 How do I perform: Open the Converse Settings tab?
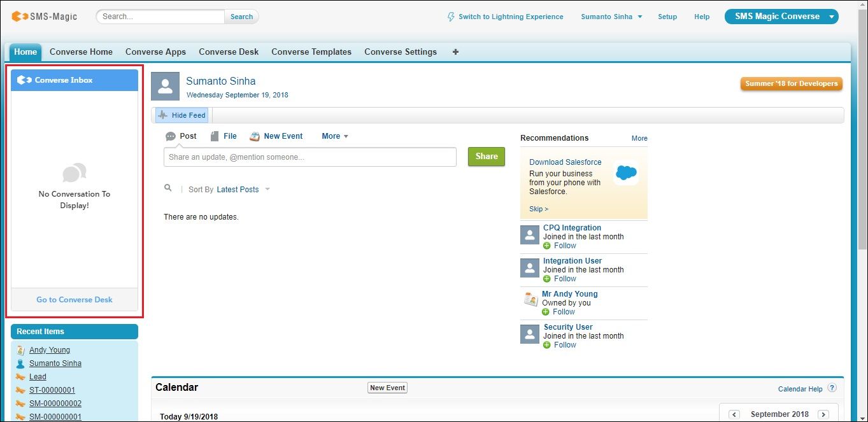(x=401, y=52)
